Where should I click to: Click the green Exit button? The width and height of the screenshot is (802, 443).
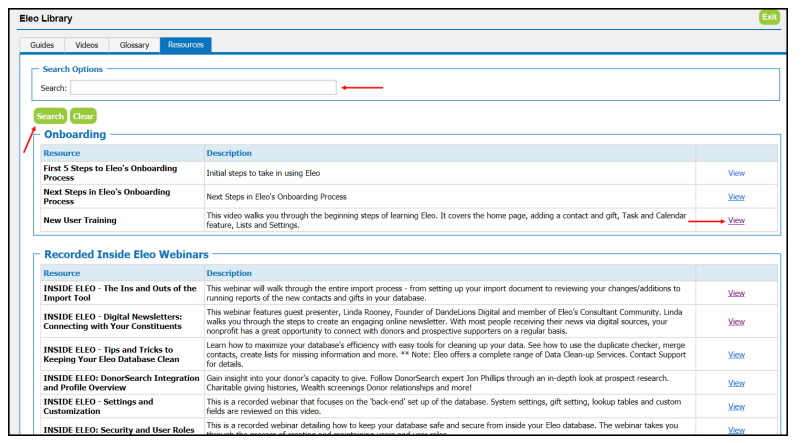(x=769, y=17)
